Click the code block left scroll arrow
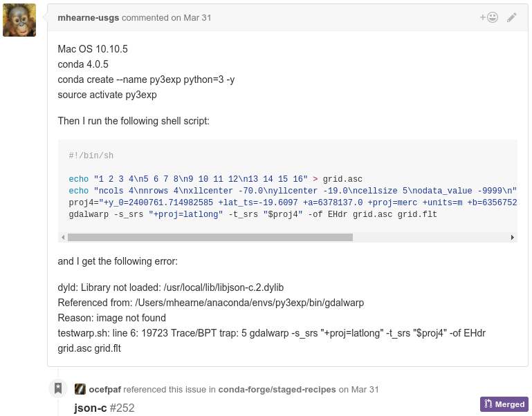This screenshot has height=416, width=532. point(63,237)
